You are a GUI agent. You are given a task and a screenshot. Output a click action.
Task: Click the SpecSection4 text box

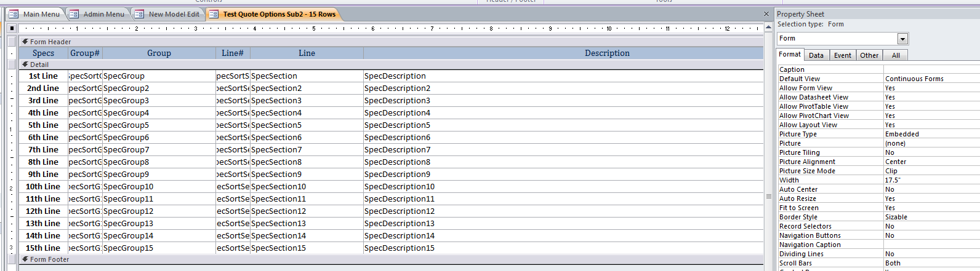pos(307,113)
